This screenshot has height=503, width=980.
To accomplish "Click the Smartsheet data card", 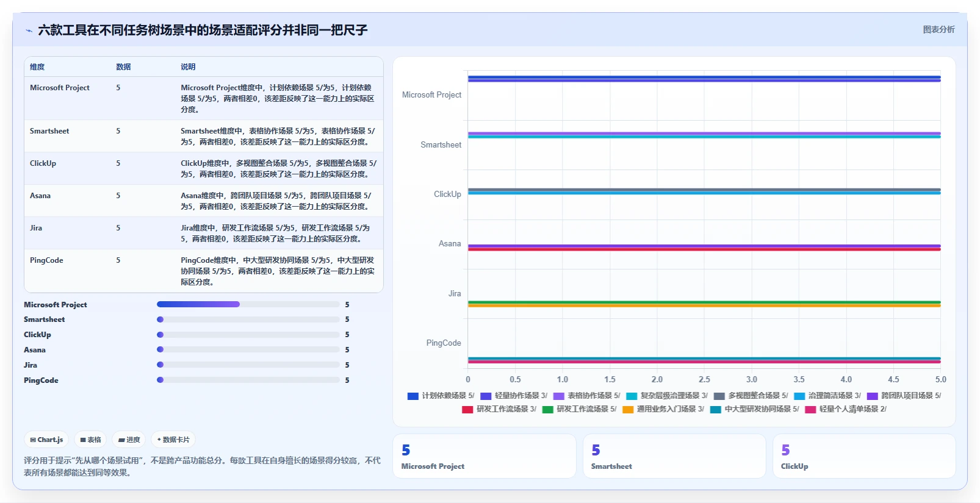I will tap(674, 456).
